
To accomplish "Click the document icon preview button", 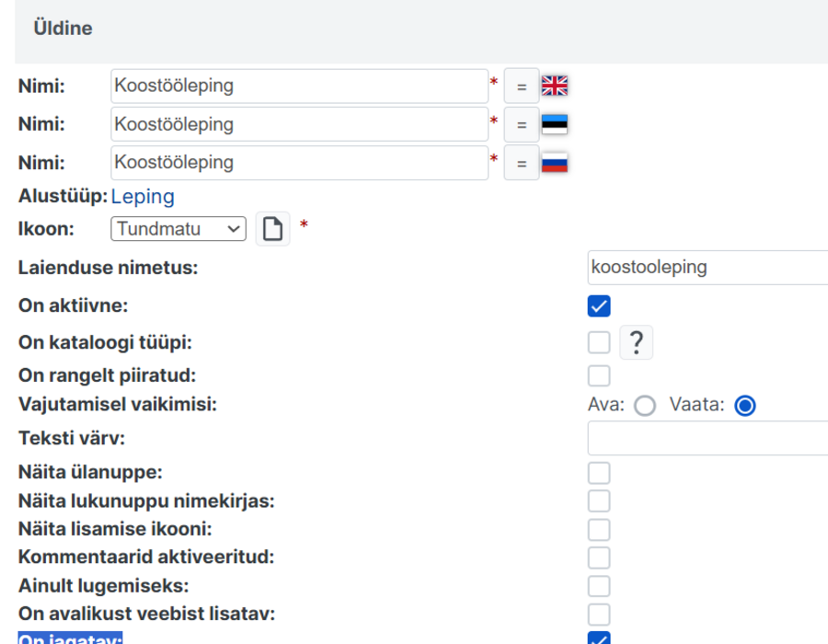I will click(272, 228).
